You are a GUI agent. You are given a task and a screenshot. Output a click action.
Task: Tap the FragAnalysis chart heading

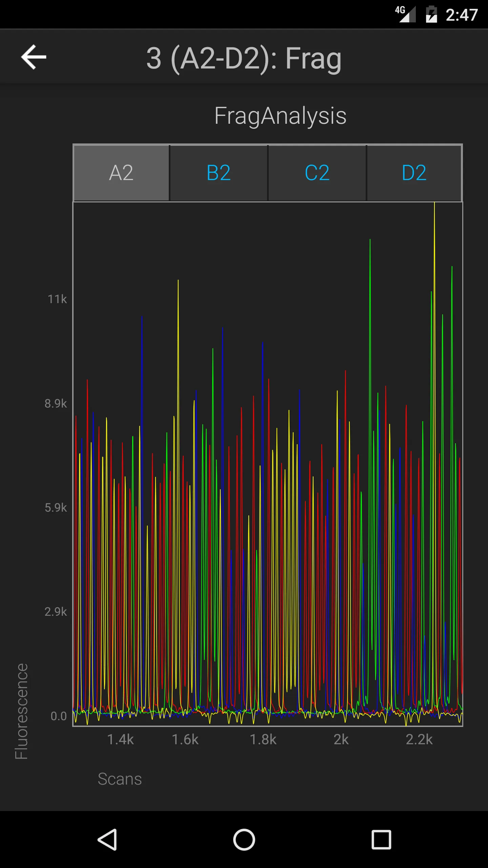[280, 116]
